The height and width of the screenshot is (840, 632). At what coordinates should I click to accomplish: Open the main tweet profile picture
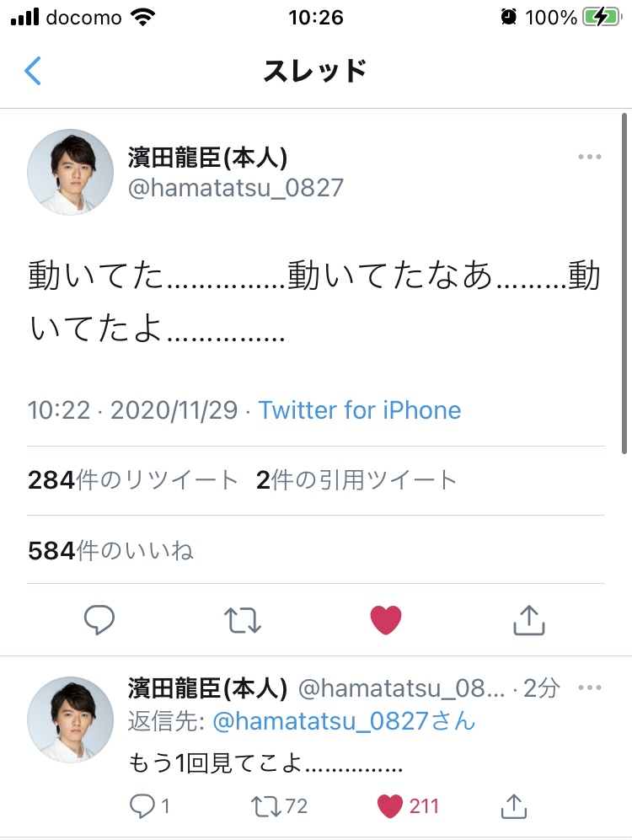point(71,172)
